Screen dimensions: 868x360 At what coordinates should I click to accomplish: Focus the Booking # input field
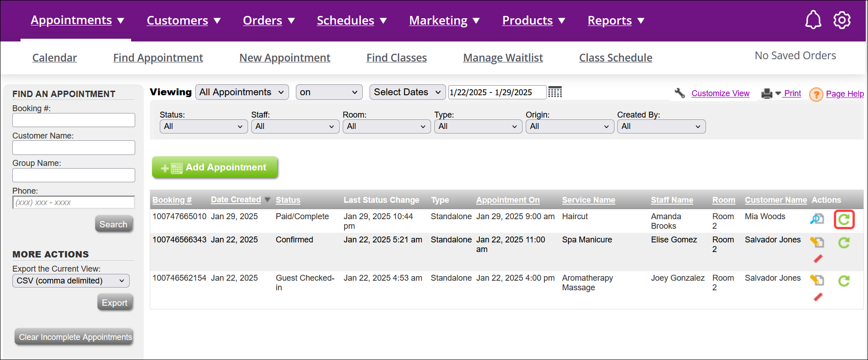[x=74, y=120]
